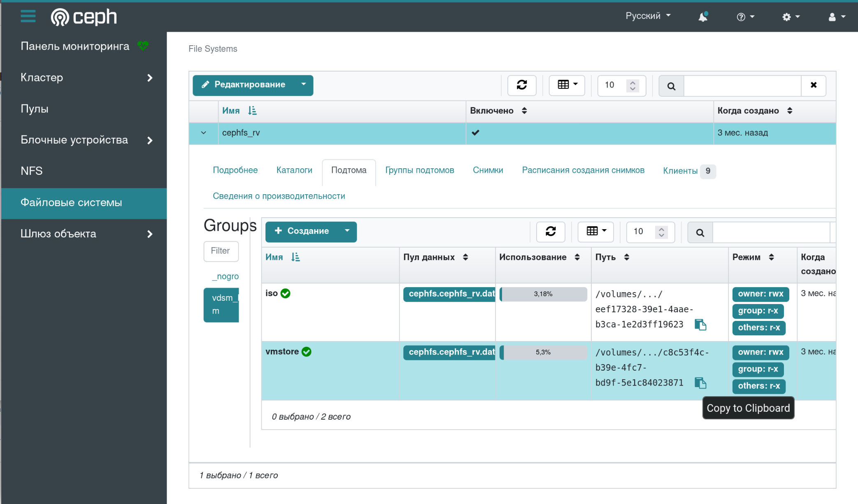This screenshot has width=858, height=504.
Task: Click the Groups filter input field
Action: 221,251
